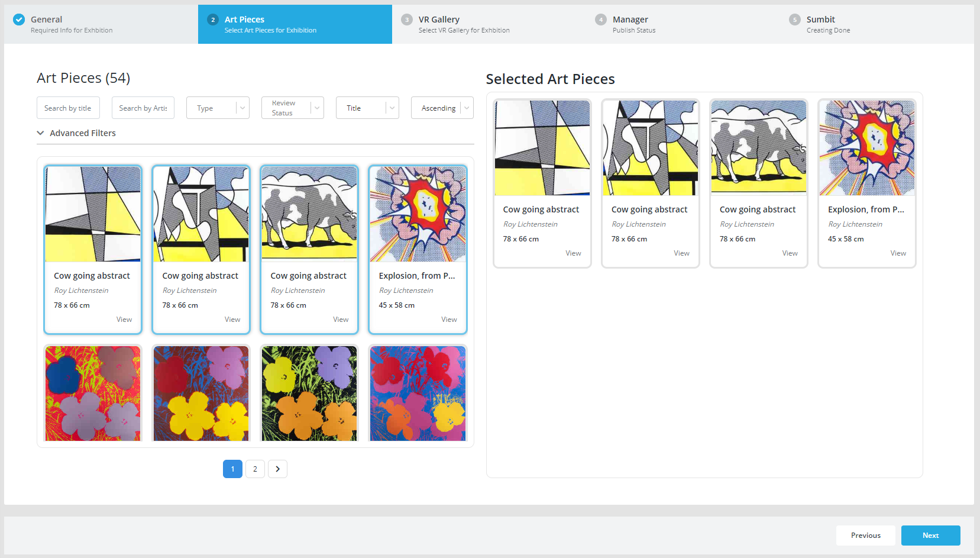View first Cow going abstract in Selected Art Pieces
Screen dimensions: 980x558
(x=573, y=253)
